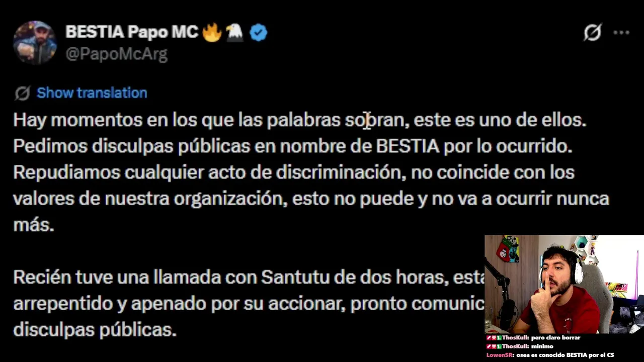Click ThosKull username on 'pero claro borrar' message
The width and height of the screenshot is (644, 362).
(x=515, y=338)
